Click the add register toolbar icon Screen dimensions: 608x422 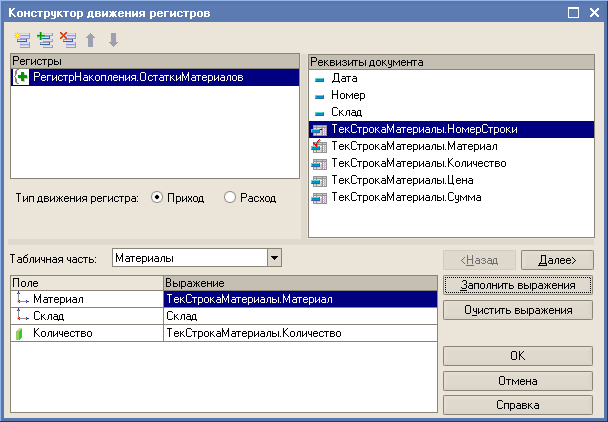45,40
